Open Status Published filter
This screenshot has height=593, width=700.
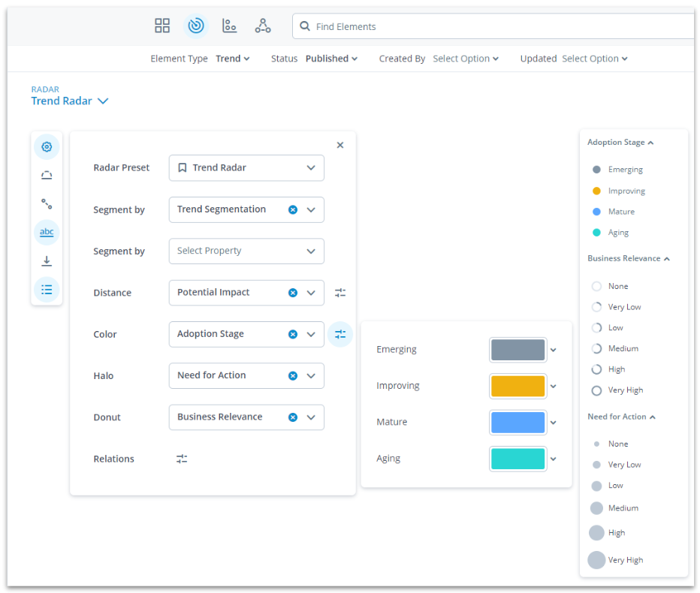point(331,59)
